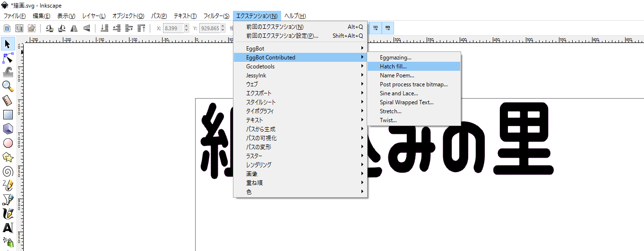Lower selection to bottom icon
Image resolution: width=644 pixels, height=251 pixels.
pos(105,28)
